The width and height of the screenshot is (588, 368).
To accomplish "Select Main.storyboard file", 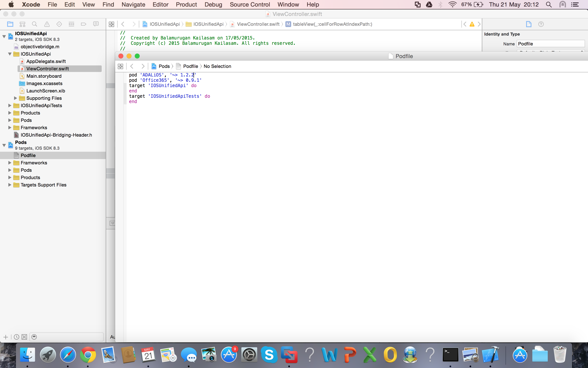I will (x=44, y=76).
